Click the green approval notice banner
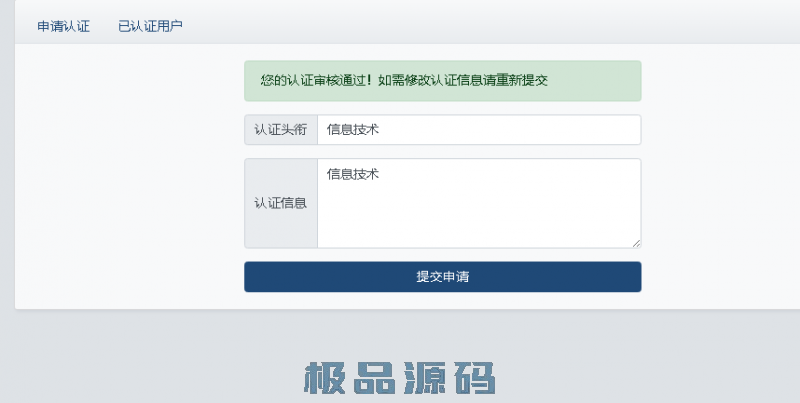 [x=442, y=81]
